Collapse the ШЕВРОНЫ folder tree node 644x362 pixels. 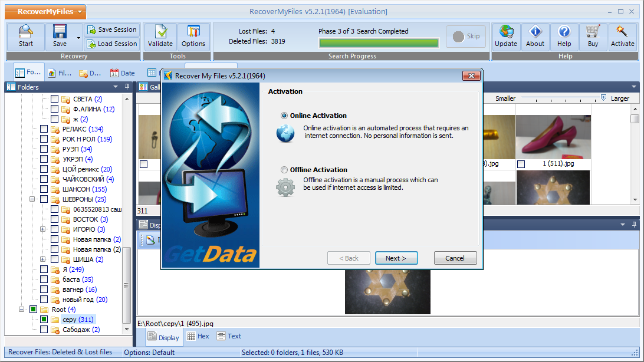[x=33, y=199]
